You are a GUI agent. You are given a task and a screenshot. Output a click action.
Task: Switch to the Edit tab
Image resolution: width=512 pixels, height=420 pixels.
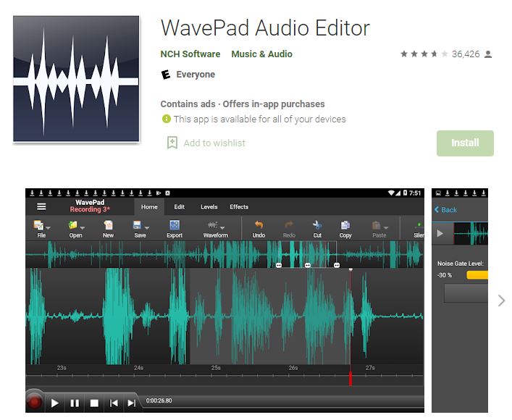179,206
